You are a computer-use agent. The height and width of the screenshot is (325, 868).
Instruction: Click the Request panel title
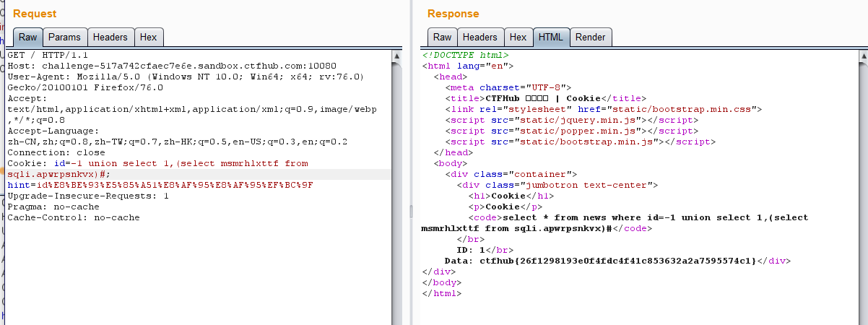[x=35, y=14]
